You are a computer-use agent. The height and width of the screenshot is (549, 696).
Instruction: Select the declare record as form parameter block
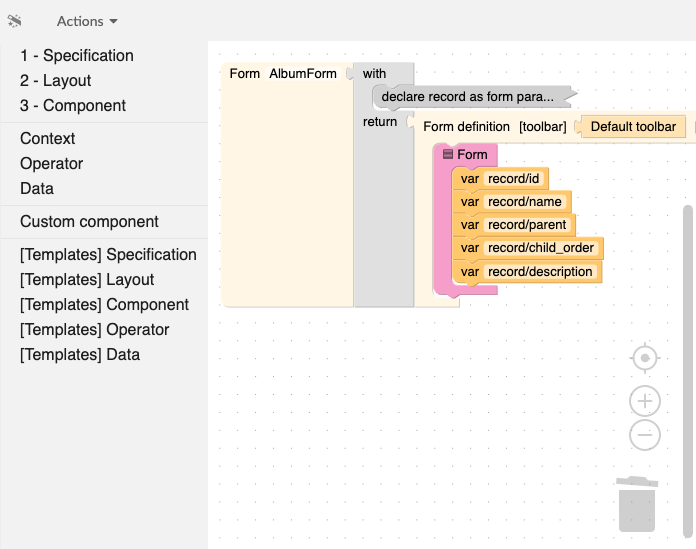point(467,98)
